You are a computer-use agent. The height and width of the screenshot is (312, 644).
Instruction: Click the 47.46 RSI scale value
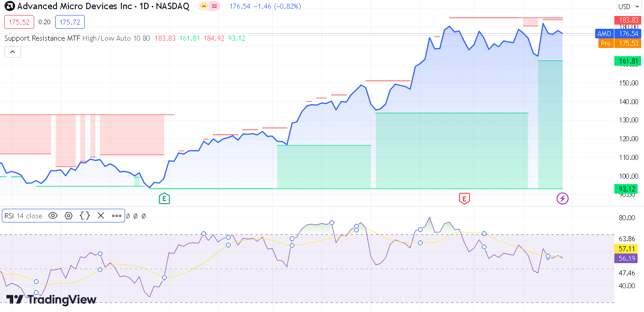pyautogui.click(x=627, y=273)
